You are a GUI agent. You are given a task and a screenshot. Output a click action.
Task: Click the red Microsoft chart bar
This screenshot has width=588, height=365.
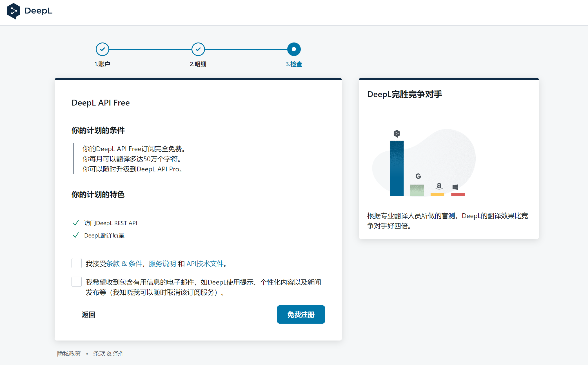coord(458,194)
